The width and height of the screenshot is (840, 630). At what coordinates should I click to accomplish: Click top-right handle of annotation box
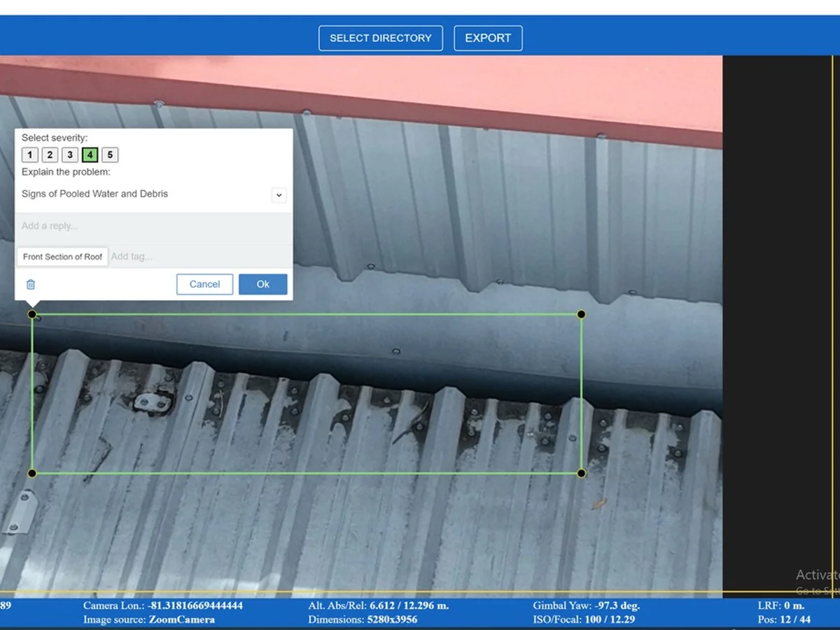(582, 314)
